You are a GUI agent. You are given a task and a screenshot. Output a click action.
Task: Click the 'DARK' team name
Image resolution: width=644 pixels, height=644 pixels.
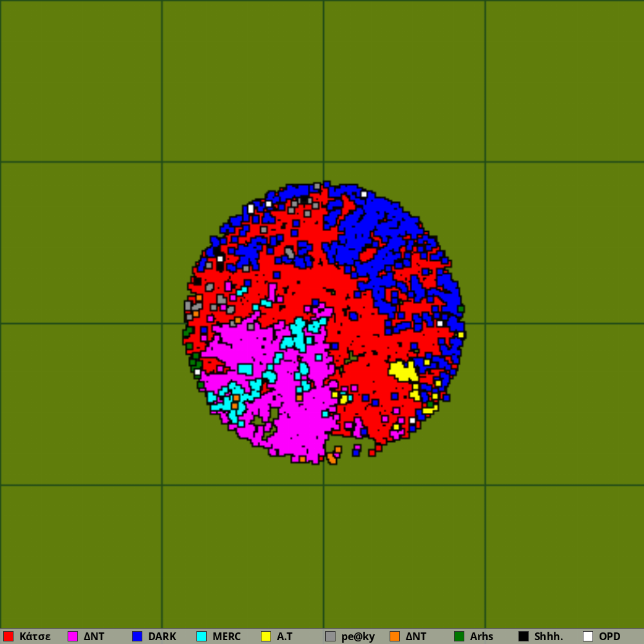click(162, 637)
